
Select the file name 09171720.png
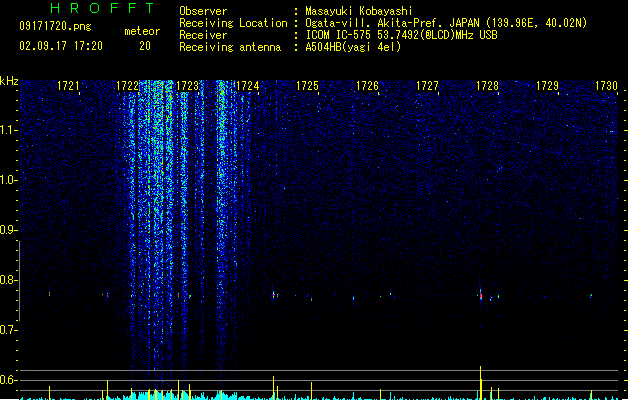tap(55, 26)
